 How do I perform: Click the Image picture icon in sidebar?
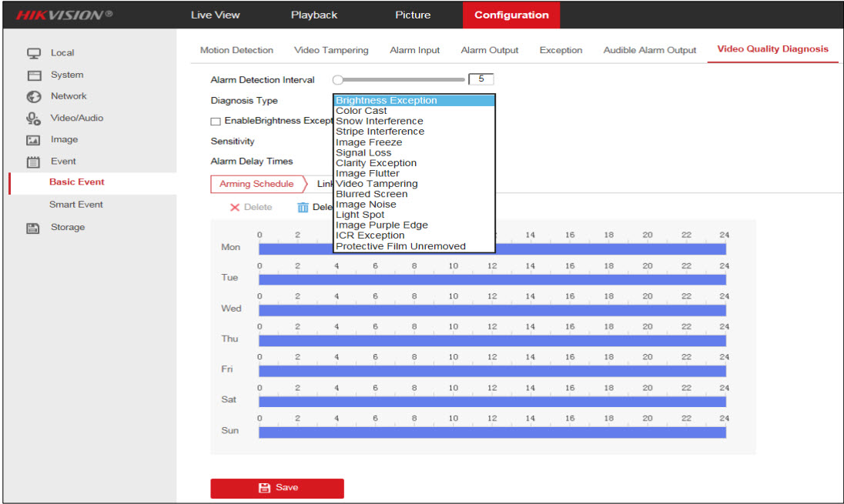(34, 140)
